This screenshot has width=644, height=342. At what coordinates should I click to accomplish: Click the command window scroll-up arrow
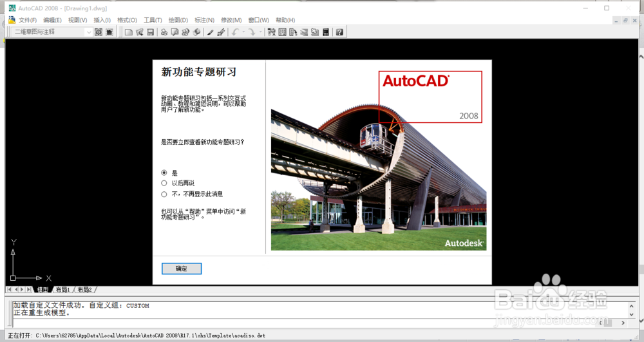[632, 307]
